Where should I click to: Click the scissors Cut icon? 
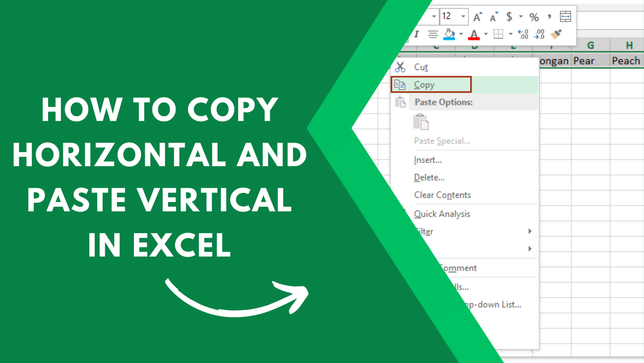click(400, 67)
